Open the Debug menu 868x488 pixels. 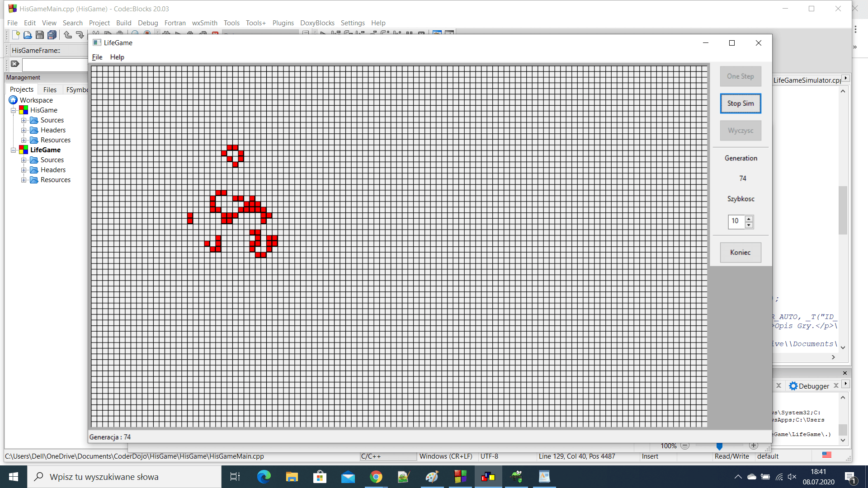pos(148,23)
